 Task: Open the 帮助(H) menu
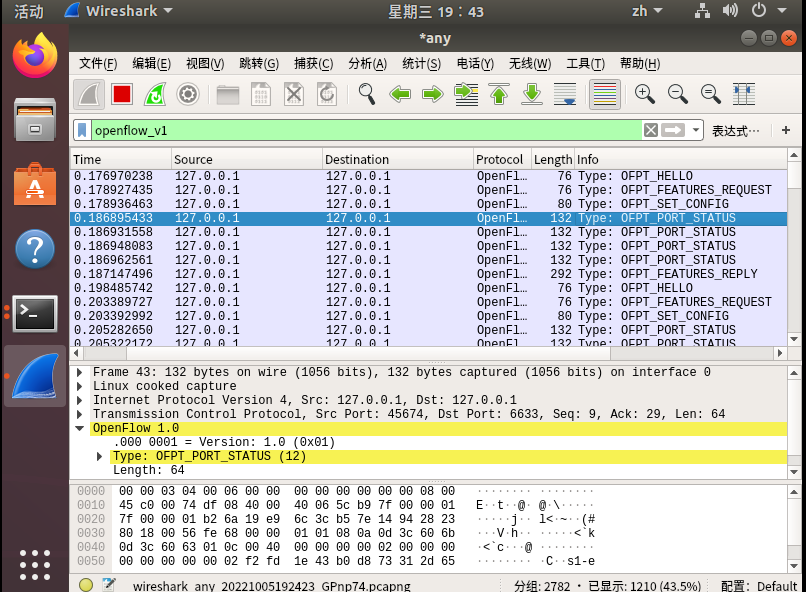[x=640, y=64]
